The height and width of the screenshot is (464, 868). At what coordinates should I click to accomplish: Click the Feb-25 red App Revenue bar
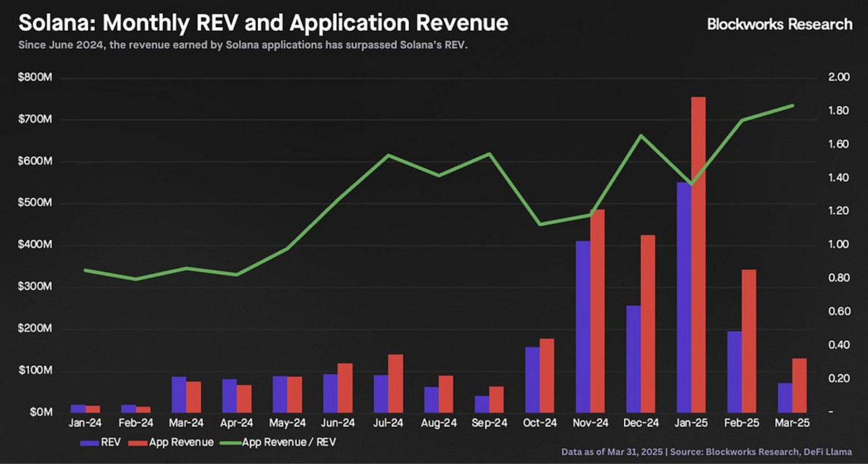[749, 341]
